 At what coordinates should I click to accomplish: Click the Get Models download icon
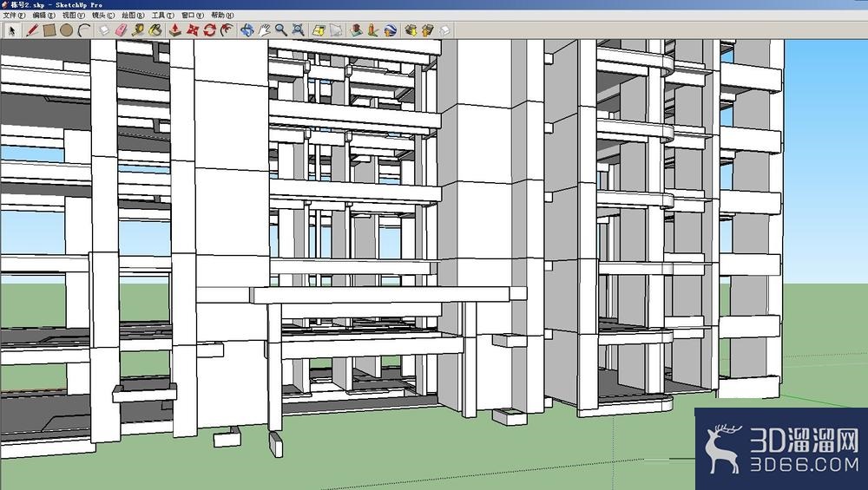point(411,30)
